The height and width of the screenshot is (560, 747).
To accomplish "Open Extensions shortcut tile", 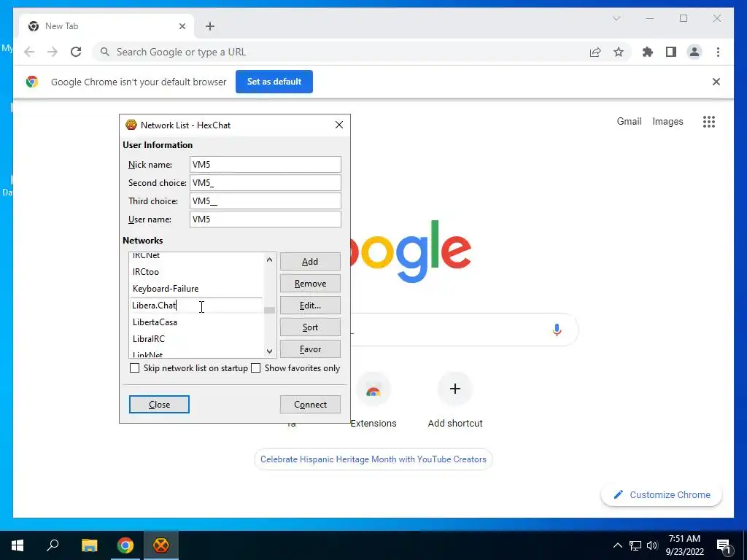I will (x=373, y=401).
